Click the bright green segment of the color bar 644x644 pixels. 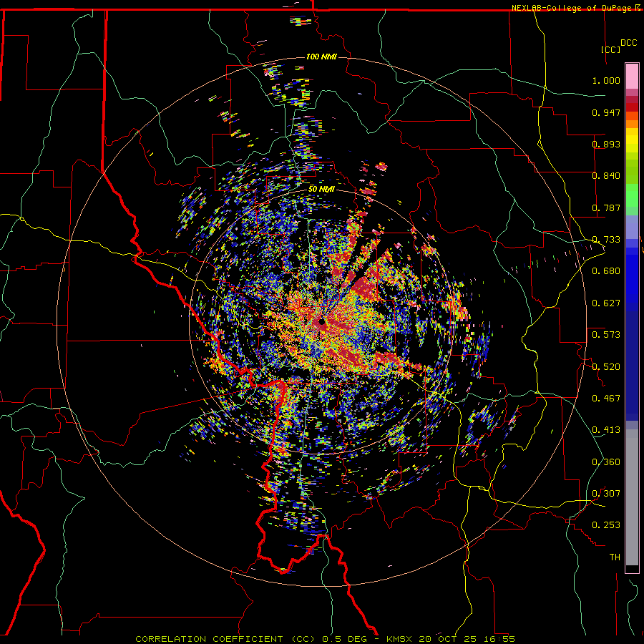tap(632, 195)
